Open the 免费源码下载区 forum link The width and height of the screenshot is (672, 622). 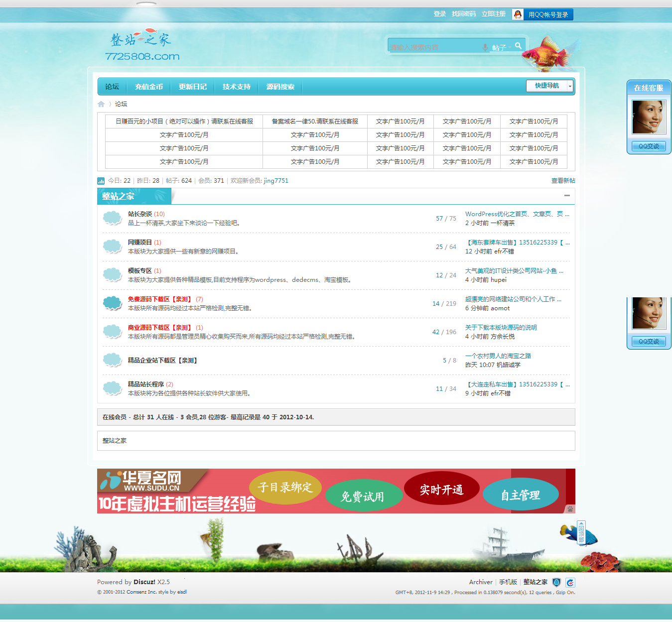click(x=159, y=299)
